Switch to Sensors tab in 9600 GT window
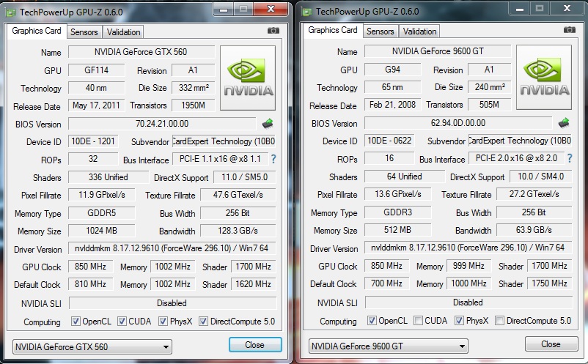The image size is (588, 364). (x=381, y=31)
